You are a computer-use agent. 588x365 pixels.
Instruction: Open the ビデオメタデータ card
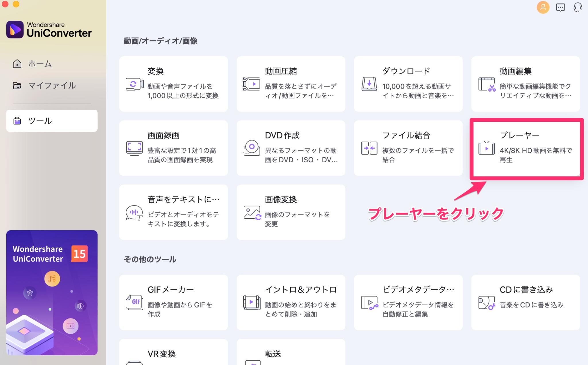[x=408, y=302]
